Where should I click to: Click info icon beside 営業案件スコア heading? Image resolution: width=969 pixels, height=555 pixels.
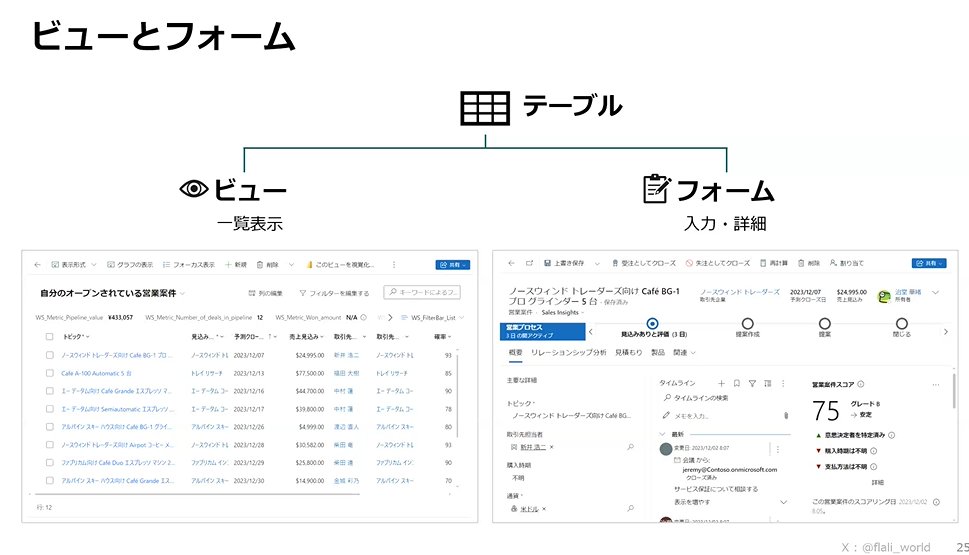tap(861, 384)
